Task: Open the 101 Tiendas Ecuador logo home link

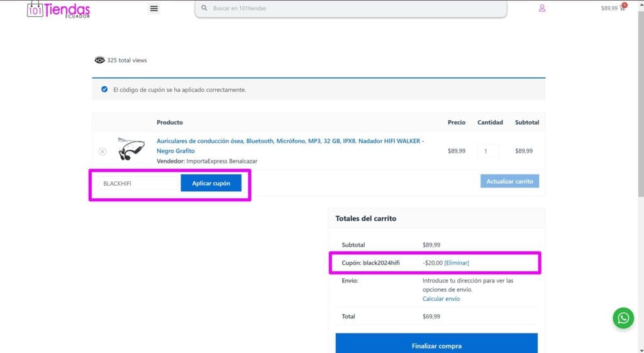Action: coord(58,9)
